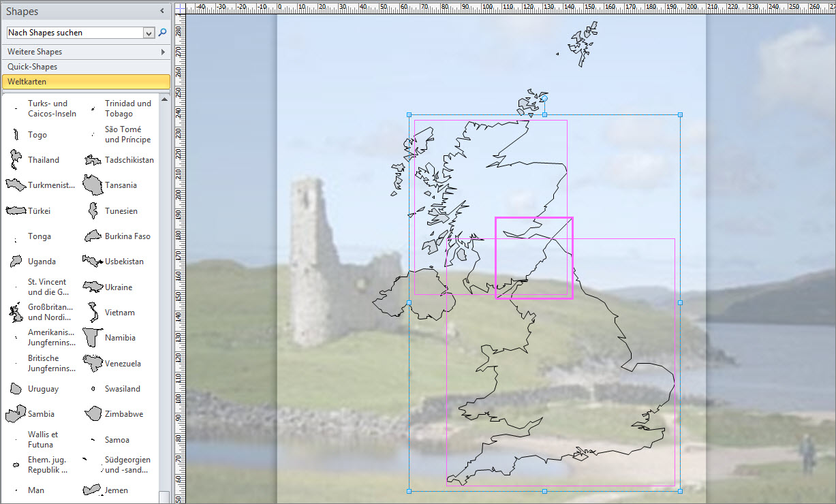The height and width of the screenshot is (504, 836).
Task: Click the shape search magnifier icon
Action: point(163,32)
